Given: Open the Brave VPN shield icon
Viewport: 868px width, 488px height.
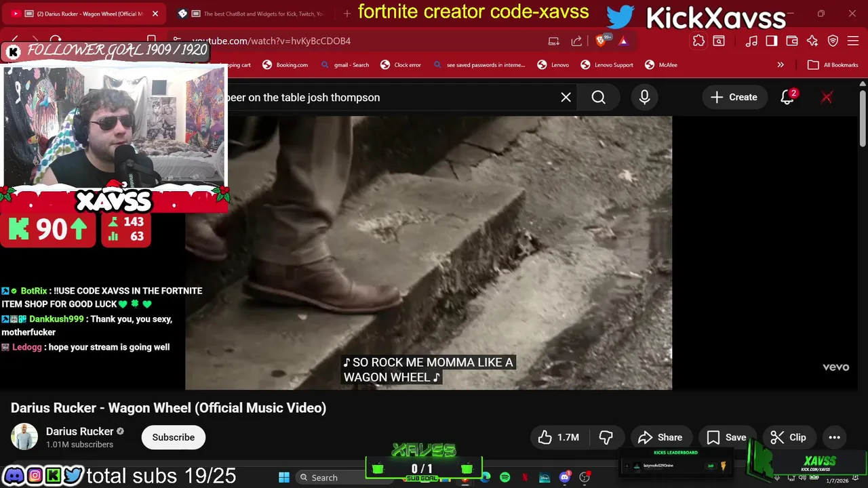Looking at the screenshot, I should click(x=833, y=41).
